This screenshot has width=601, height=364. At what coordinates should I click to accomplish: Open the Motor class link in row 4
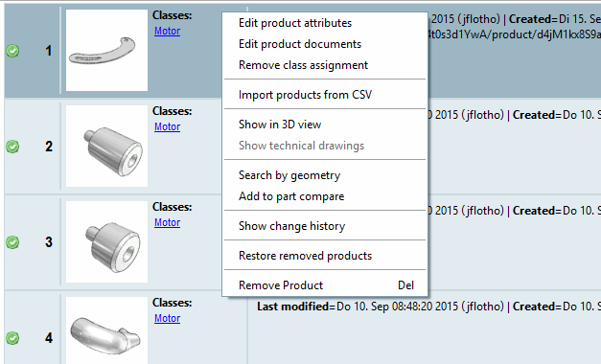tap(167, 318)
